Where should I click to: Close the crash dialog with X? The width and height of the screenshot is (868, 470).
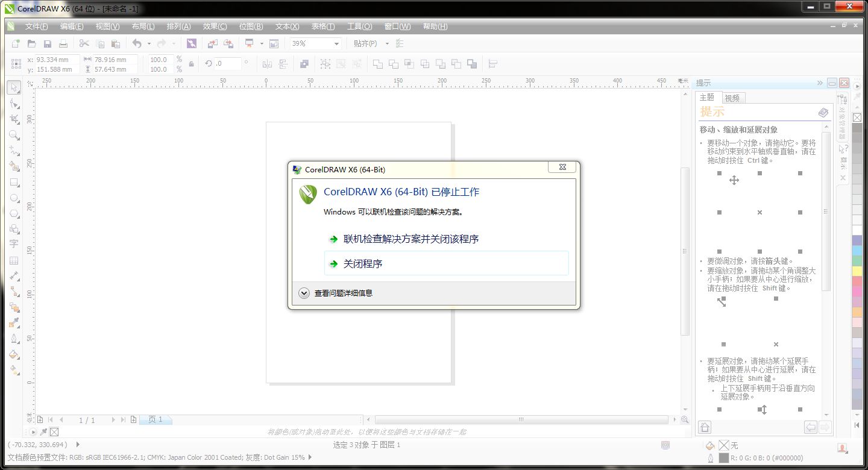562,168
